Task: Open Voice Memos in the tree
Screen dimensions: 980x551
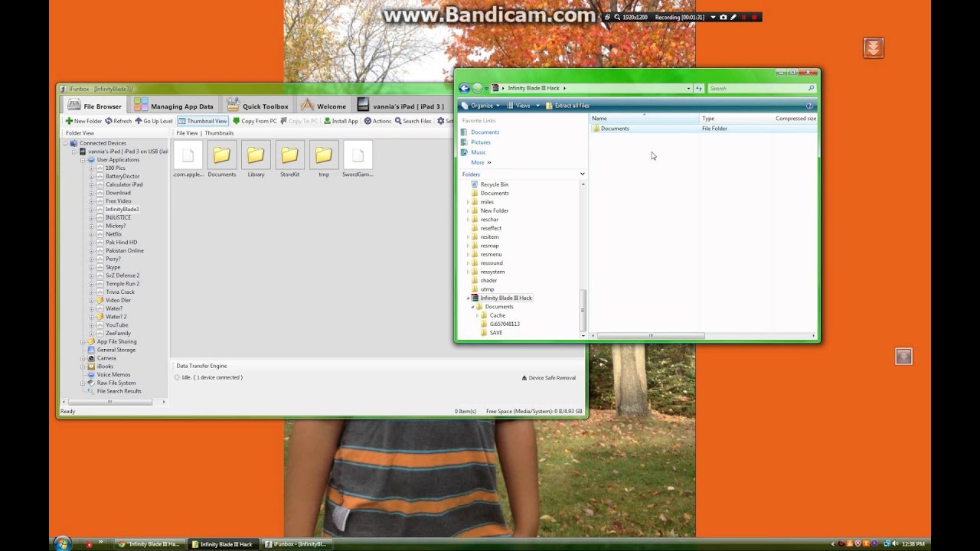Action: click(113, 375)
